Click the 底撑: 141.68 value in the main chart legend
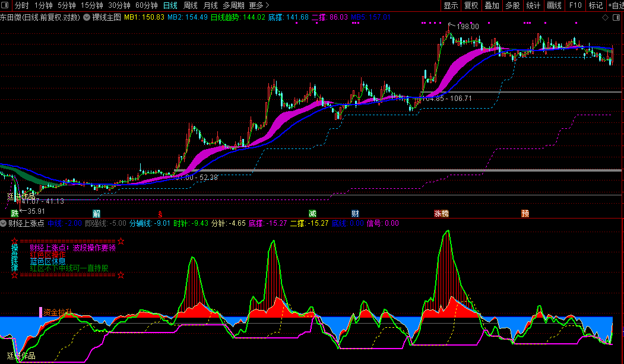Screen dimensions: 624x364 (289, 17)
